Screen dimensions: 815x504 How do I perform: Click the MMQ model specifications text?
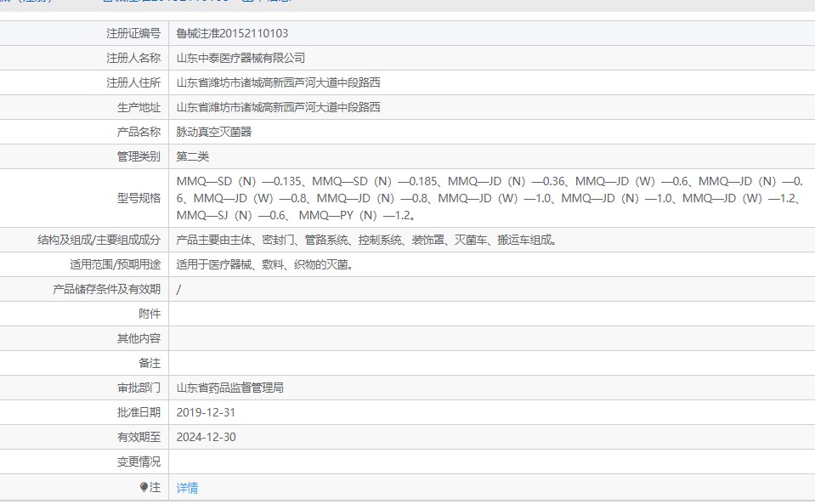490,198
